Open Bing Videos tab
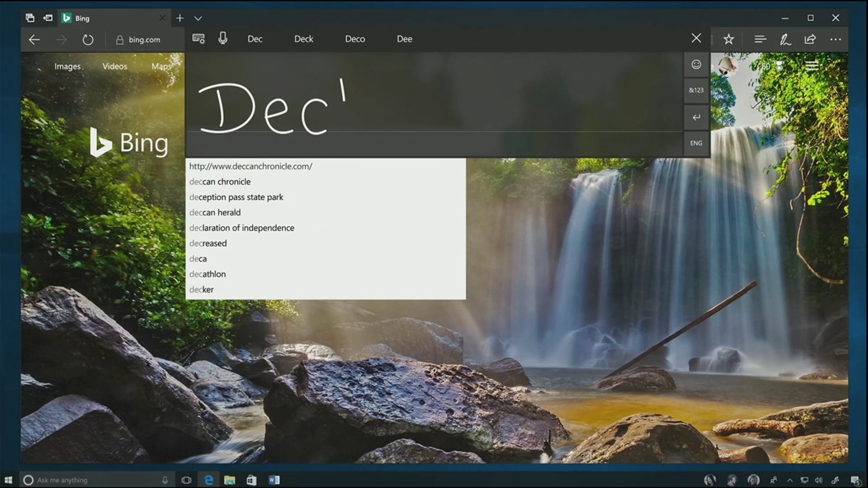This screenshot has height=488, width=868. tap(115, 66)
